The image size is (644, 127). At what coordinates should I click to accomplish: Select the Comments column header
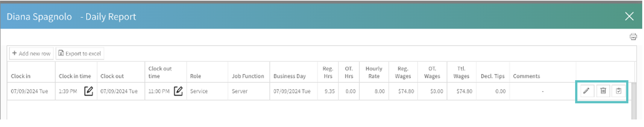coord(526,76)
